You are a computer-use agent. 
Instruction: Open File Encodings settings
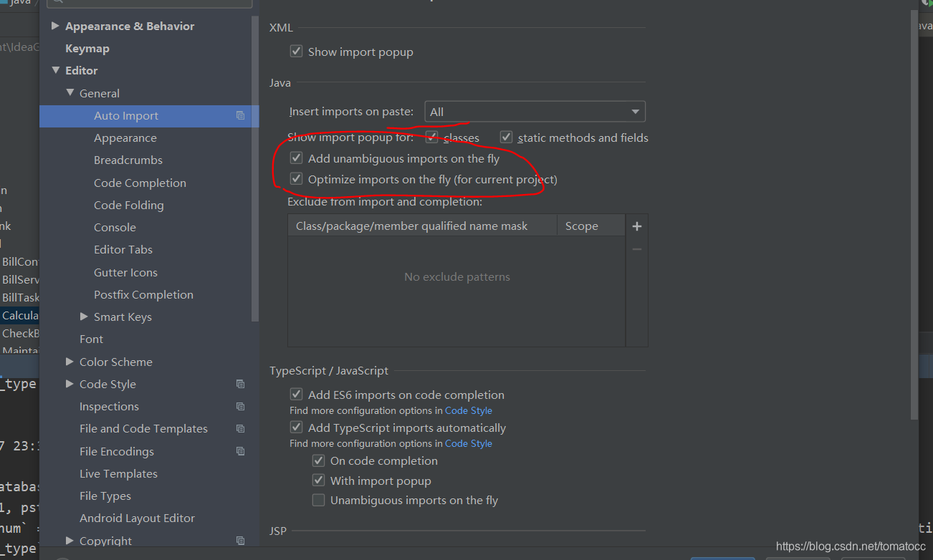coord(117,451)
